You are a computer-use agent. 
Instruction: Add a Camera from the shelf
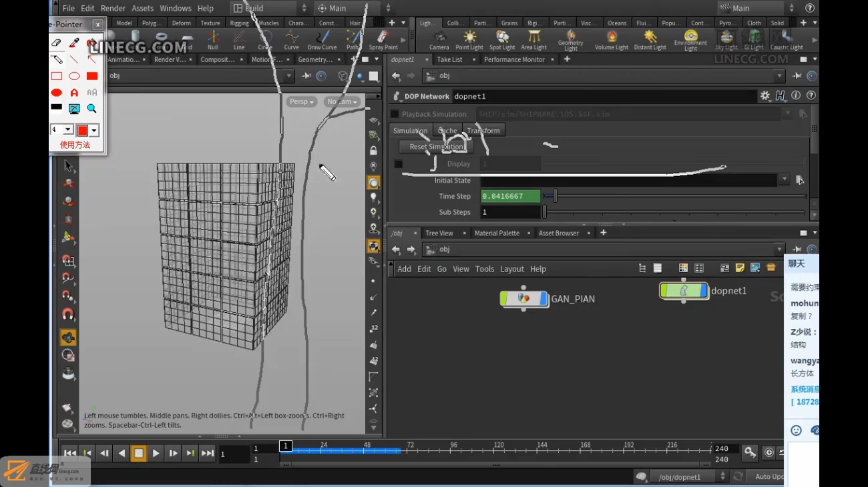tap(439, 39)
